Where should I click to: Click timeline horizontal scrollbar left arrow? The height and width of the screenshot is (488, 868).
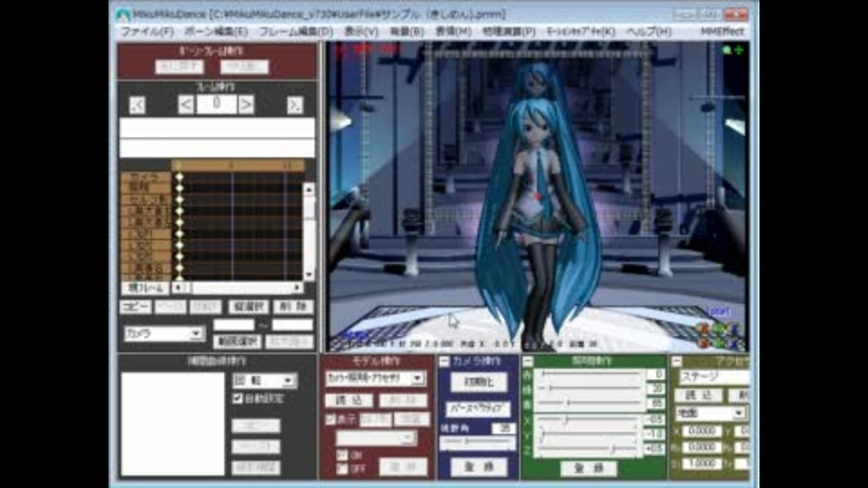[178, 287]
